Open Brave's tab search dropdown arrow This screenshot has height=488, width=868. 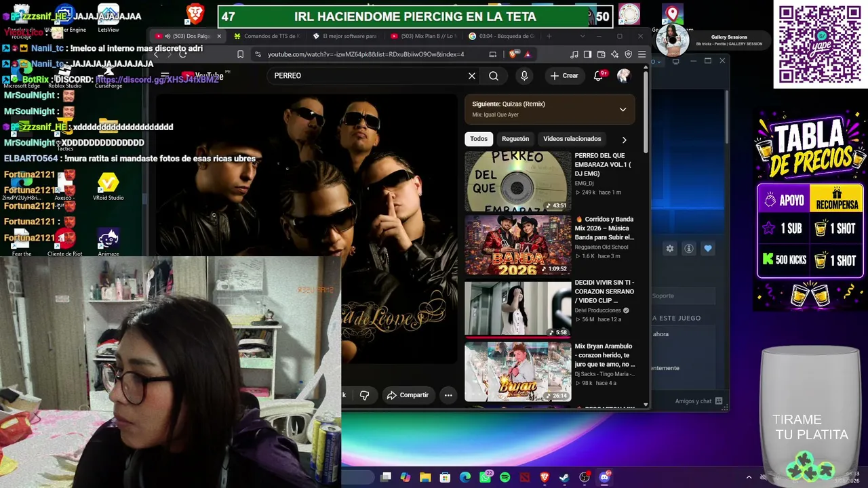tap(583, 36)
